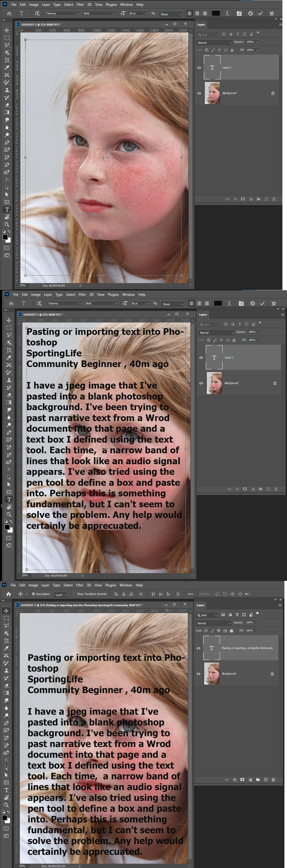Open the Fill dropdown arrow in the middle Layers panel
This screenshot has width=287, height=868.
point(259,340)
